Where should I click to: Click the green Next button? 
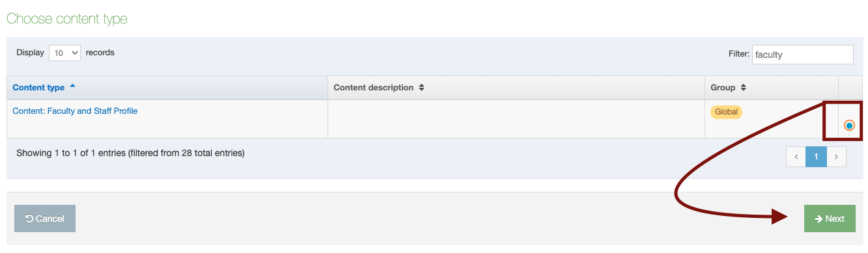point(830,219)
